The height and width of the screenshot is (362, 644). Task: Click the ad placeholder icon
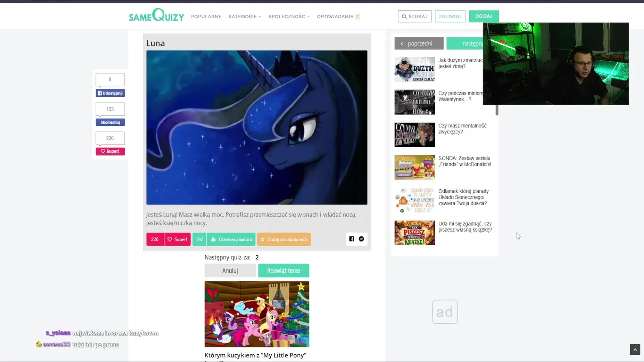pyautogui.click(x=445, y=312)
